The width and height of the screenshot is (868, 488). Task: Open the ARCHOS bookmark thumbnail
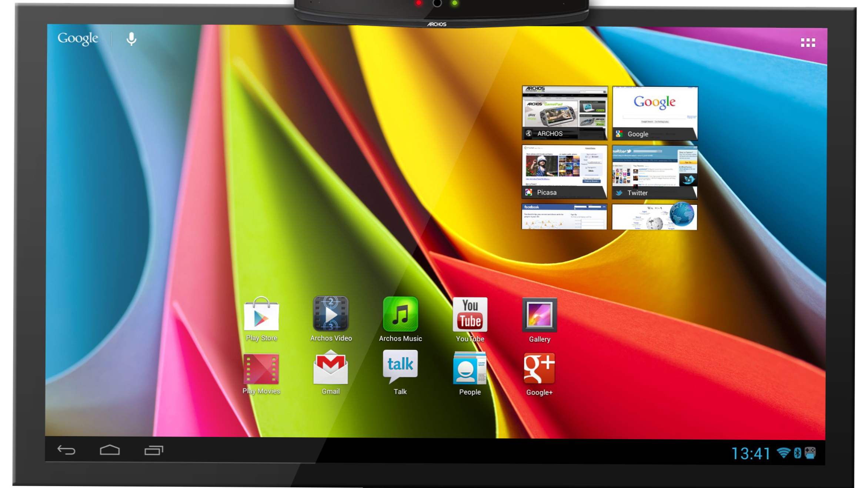click(564, 113)
